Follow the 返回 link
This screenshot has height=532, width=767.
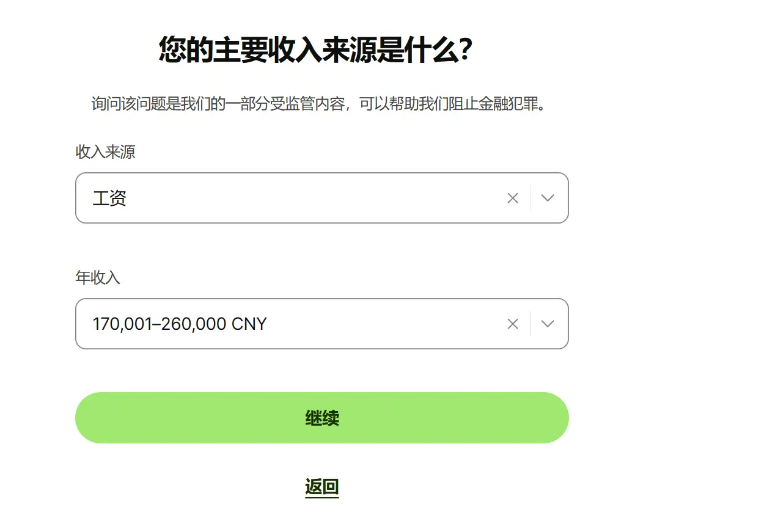(321, 487)
